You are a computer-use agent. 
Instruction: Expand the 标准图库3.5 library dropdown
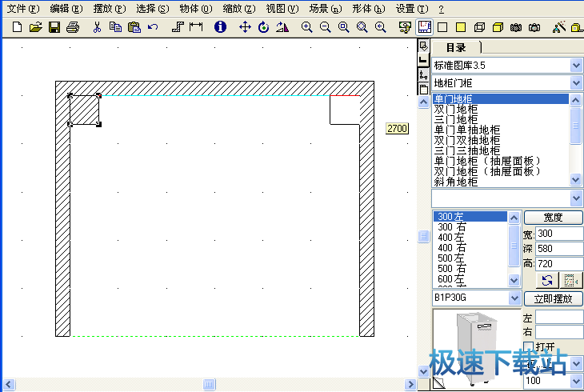coord(576,65)
